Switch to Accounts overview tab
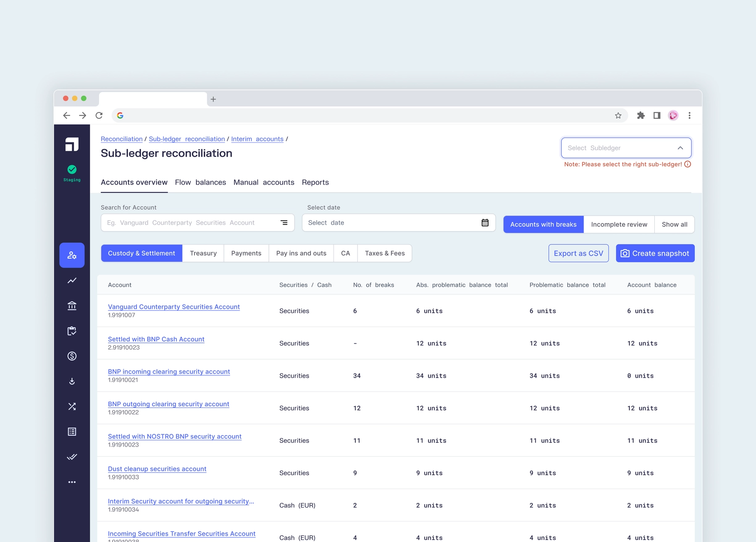Viewport: 756px width, 542px height. coord(134,182)
